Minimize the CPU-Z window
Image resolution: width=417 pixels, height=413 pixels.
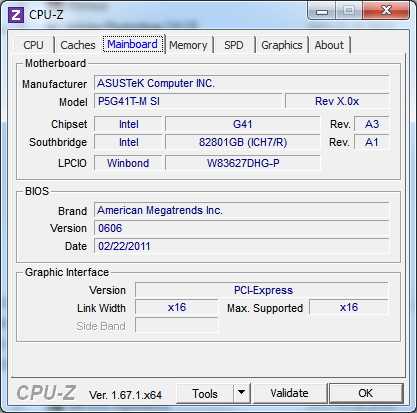click(322, 11)
